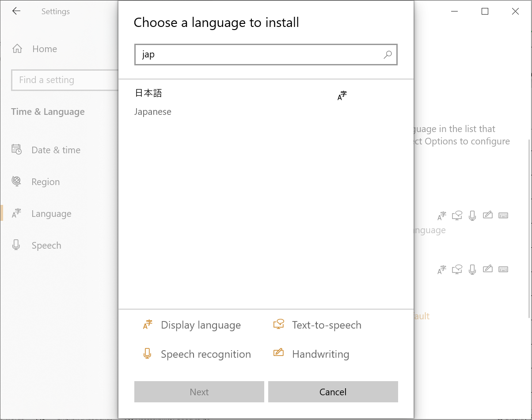Switch to the Speech settings page
Screen dimensions: 532x420
point(46,245)
